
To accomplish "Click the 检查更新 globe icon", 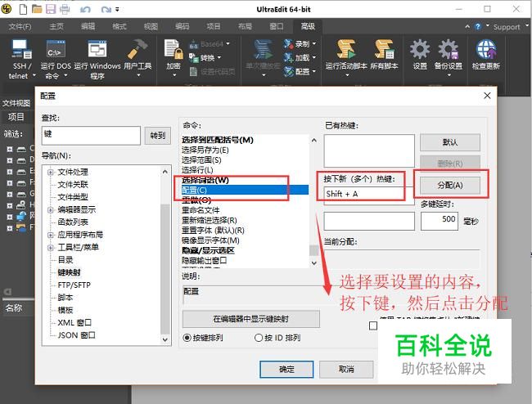I will [486, 49].
